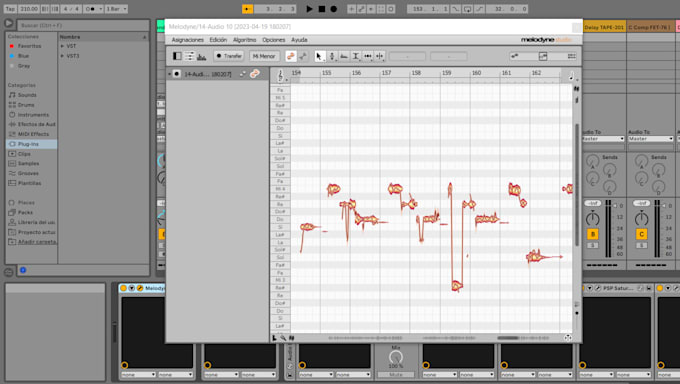
Task: Select the Melodyne main arrow tool
Action: tap(319, 56)
